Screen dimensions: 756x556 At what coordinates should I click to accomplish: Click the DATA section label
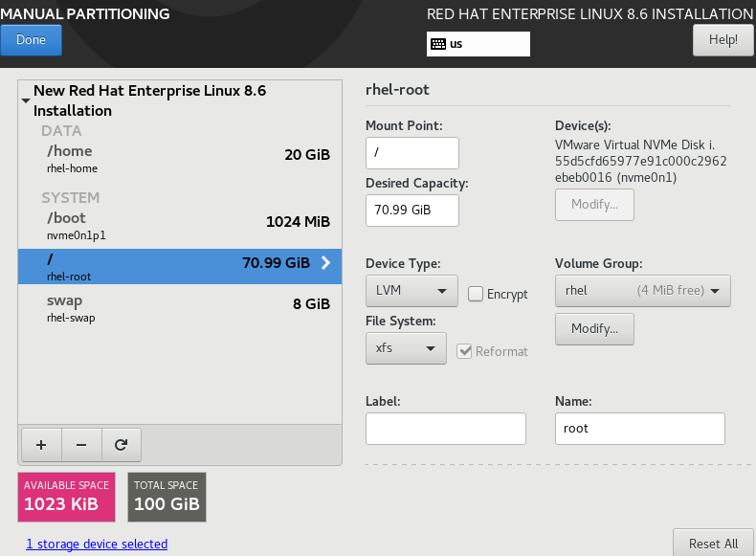pyautogui.click(x=61, y=131)
